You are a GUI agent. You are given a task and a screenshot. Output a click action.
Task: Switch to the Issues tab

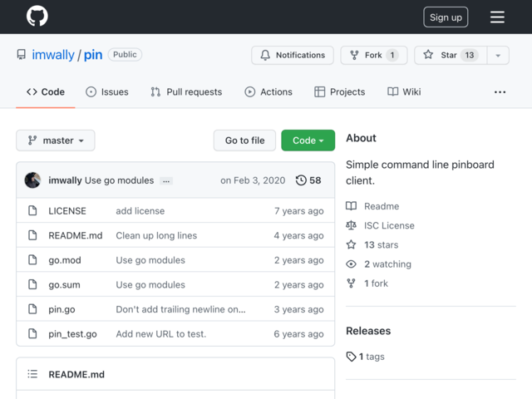pos(107,92)
